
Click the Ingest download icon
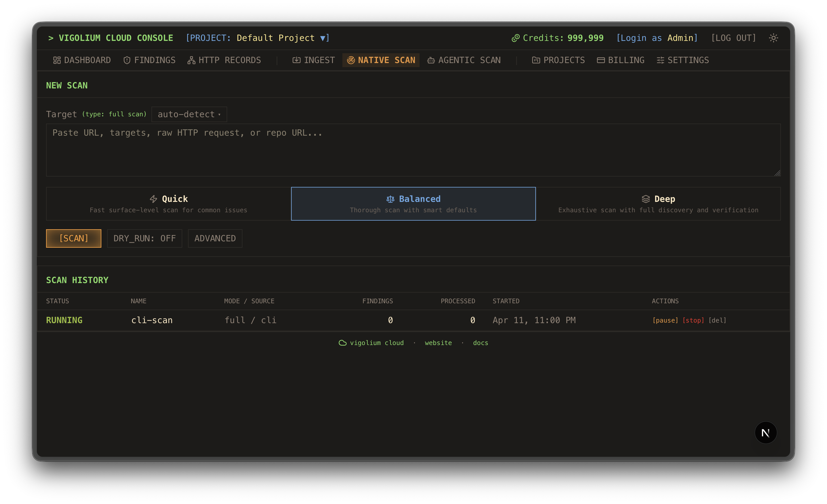[296, 60]
